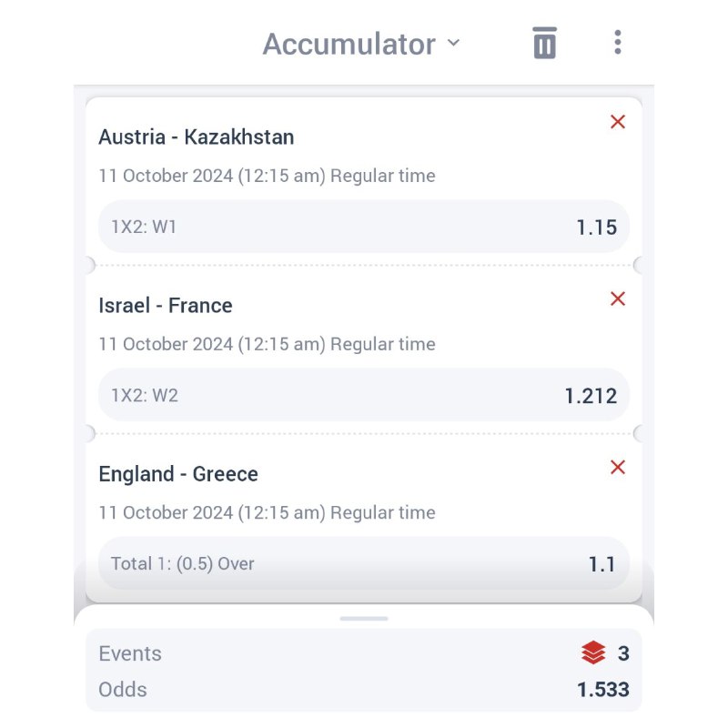Open the Austria - Kazakhstan match title
The image size is (728, 728).
pyautogui.click(x=197, y=137)
